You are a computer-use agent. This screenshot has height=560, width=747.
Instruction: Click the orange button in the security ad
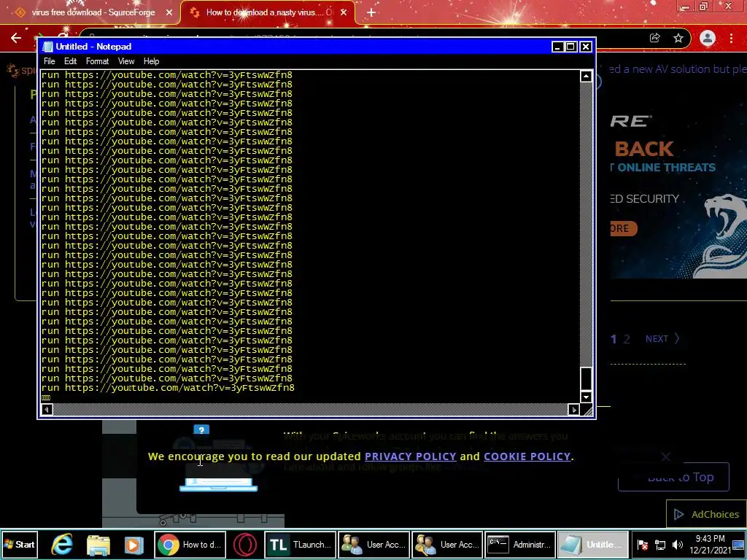[623, 228]
